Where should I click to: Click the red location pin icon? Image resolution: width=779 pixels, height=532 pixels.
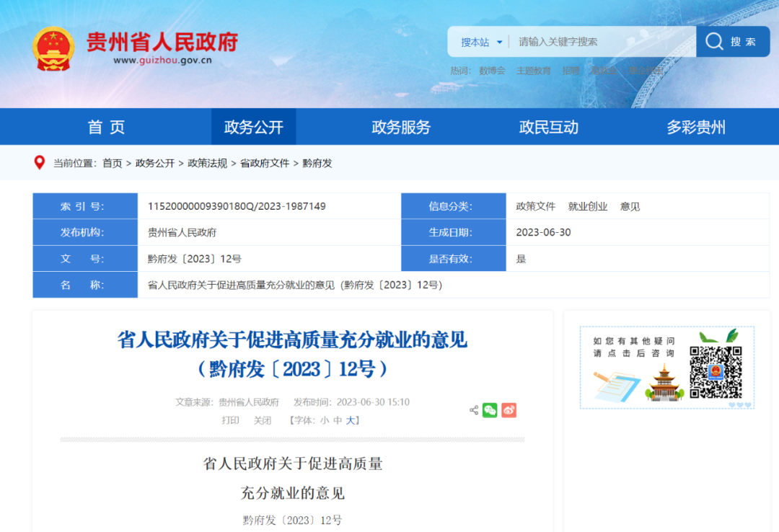[40, 163]
